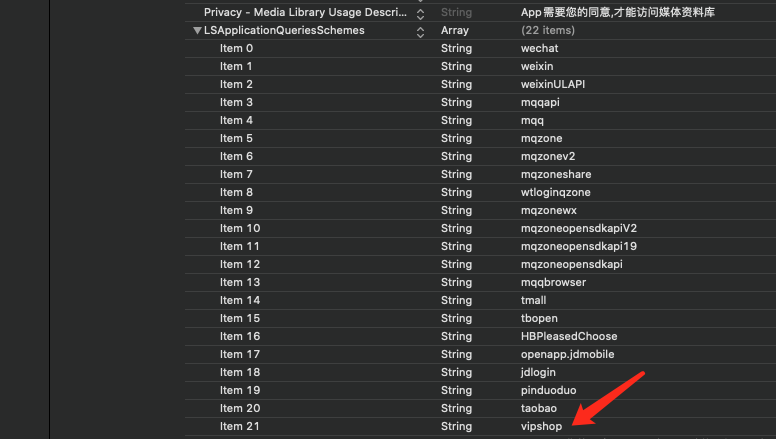Select the value tbopen

pos(539,318)
